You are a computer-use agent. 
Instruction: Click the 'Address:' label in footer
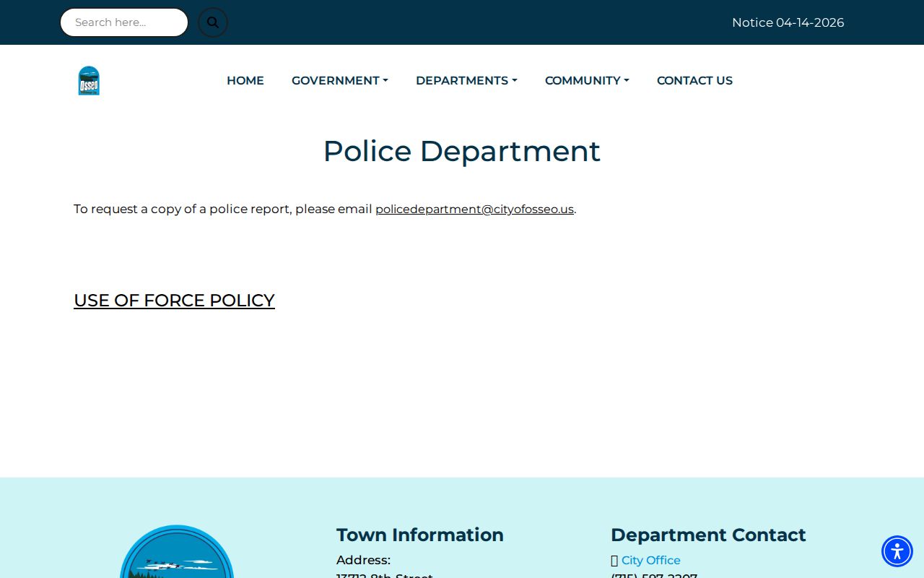pyautogui.click(x=363, y=561)
